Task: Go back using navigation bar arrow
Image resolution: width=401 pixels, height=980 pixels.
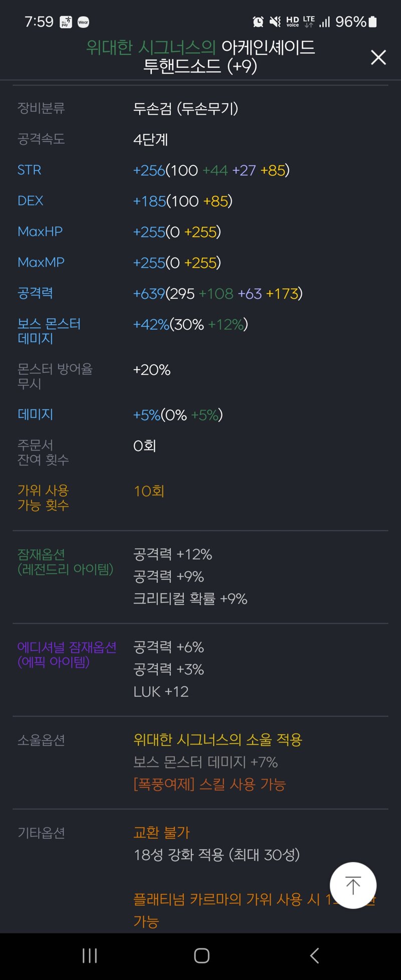Action: coord(314,955)
